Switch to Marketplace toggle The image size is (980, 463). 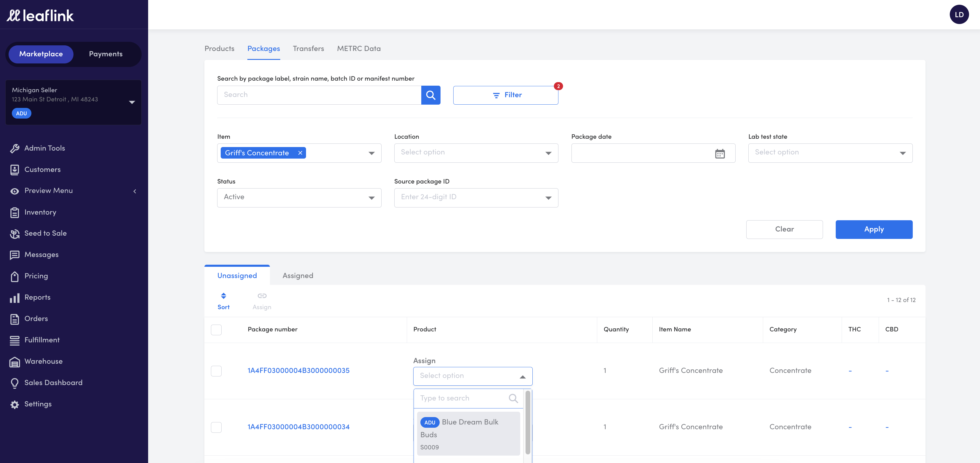[x=41, y=54]
